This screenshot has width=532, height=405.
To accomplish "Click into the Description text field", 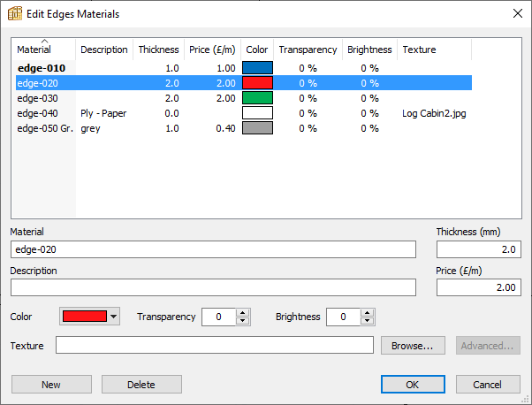I will tap(212, 287).
